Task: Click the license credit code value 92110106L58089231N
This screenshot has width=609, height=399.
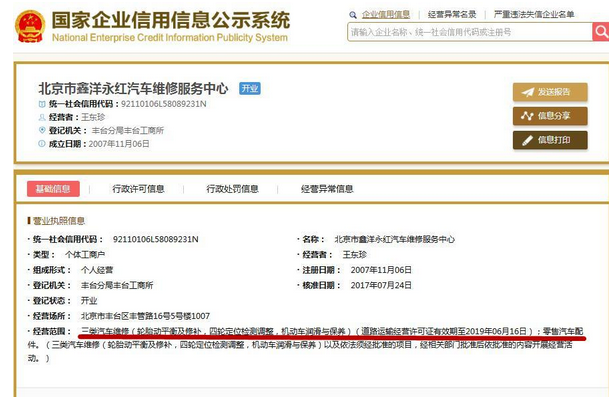Action: 155,239
